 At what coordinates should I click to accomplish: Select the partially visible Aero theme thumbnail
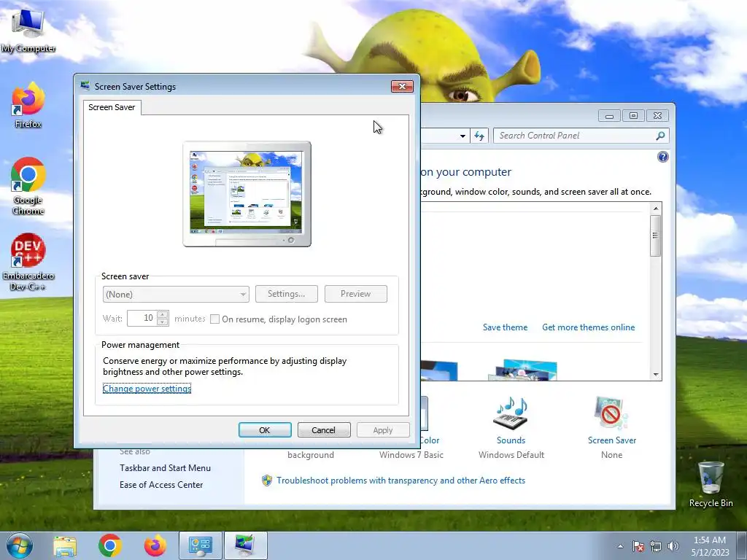[522, 370]
